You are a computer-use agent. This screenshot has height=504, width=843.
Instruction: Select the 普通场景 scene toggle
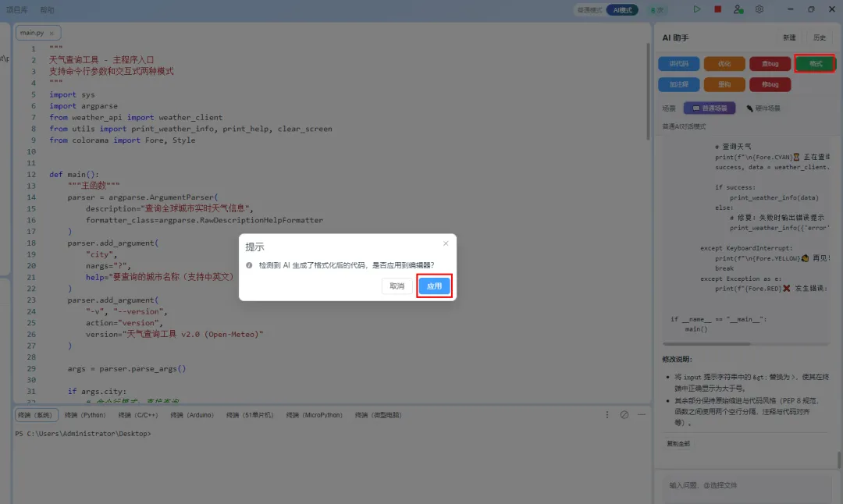[x=709, y=108]
